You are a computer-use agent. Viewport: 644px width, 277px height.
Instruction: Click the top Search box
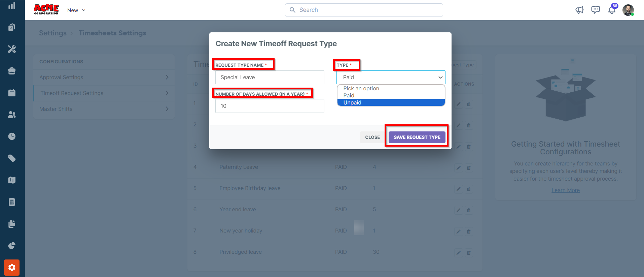364,10
